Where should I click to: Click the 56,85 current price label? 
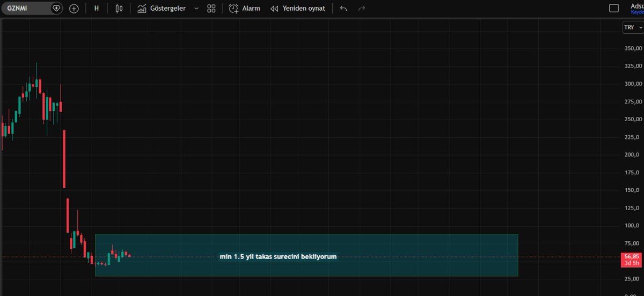click(x=631, y=257)
